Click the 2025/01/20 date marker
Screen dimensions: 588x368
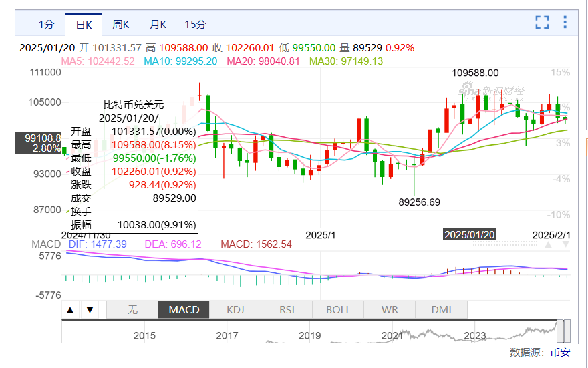470,234
